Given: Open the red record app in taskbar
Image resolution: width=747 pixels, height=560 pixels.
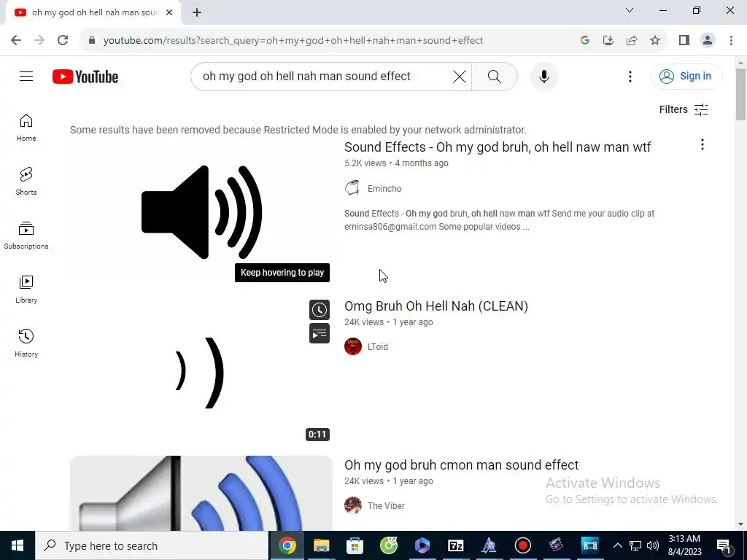Looking at the screenshot, I should pos(522,545).
